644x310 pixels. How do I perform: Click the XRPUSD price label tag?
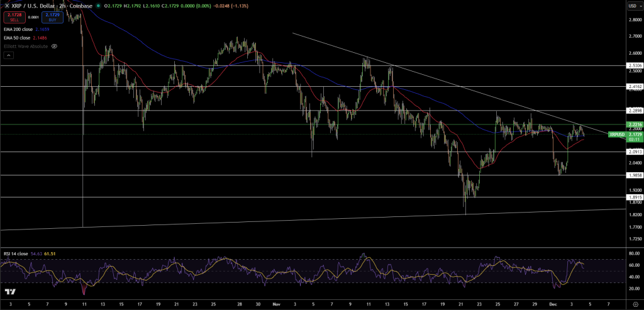coord(618,134)
